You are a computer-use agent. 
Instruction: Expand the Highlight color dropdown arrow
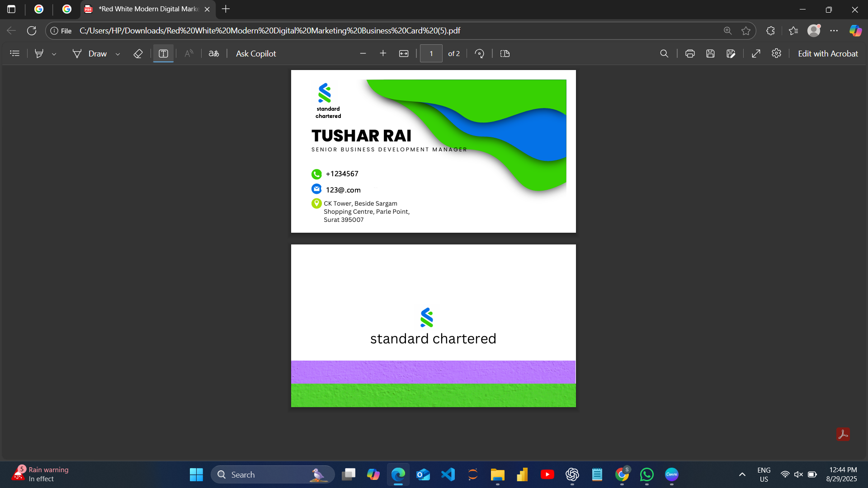pos(54,54)
